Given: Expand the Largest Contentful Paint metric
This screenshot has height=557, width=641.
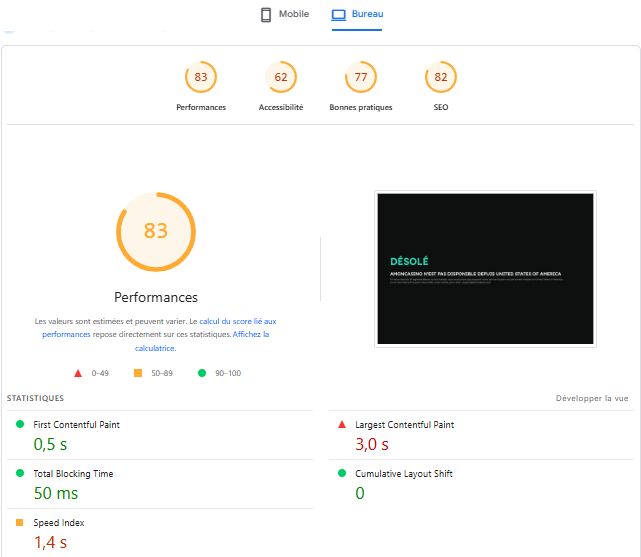Looking at the screenshot, I should [404, 425].
